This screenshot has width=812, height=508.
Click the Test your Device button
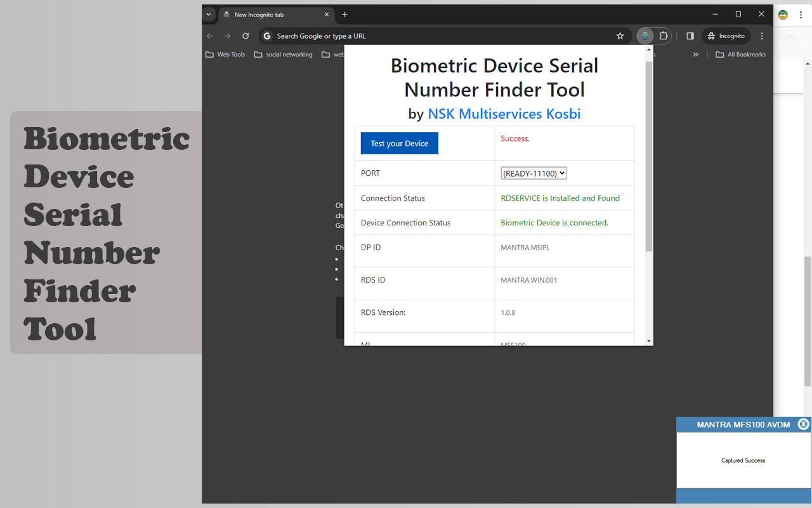pos(399,143)
